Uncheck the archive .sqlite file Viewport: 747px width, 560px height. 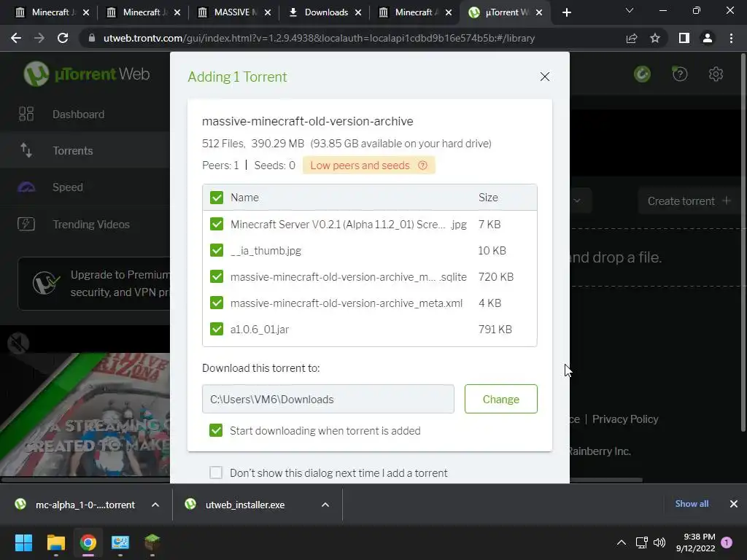(216, 276)
